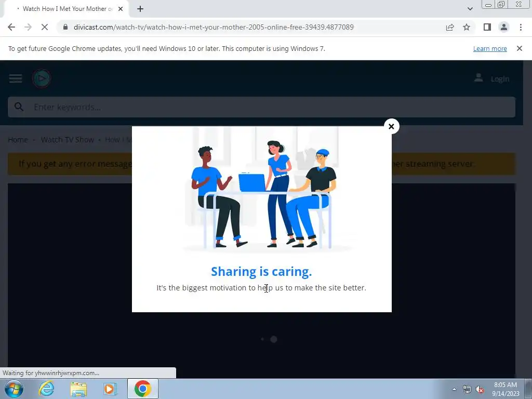
Task: Click the network tray icon
Action: pos(467,389)
